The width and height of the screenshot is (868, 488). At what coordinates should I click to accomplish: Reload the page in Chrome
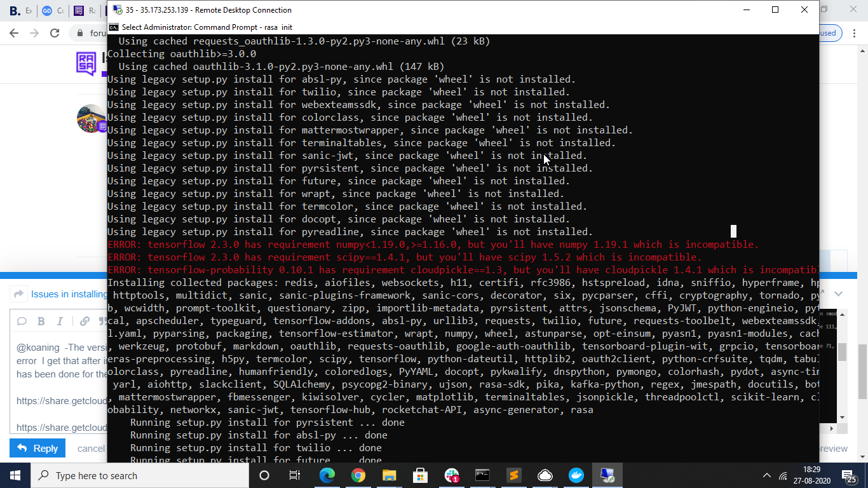point(55,33)
